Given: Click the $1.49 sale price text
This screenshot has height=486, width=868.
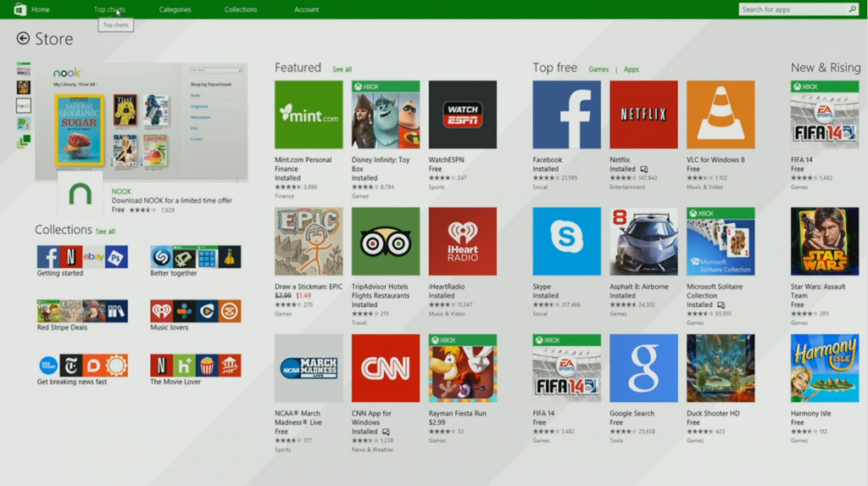Looking at the screenshot, I should (303, 295).
